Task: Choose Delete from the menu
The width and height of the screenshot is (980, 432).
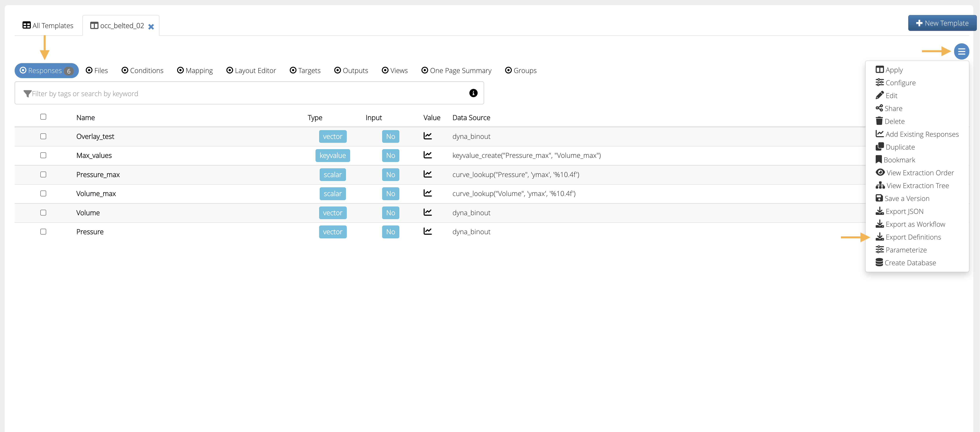Action: point(890,121)
